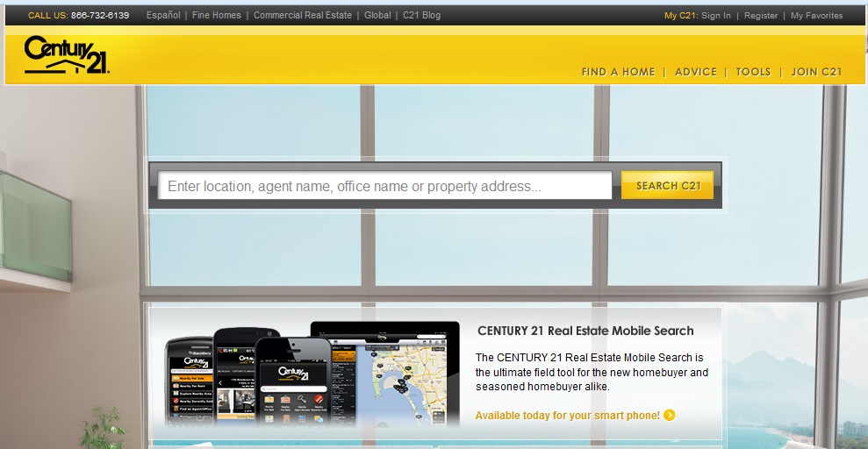Open My Favorites
The height and width of the screenshot is (449, 868).
pos(816,15)
